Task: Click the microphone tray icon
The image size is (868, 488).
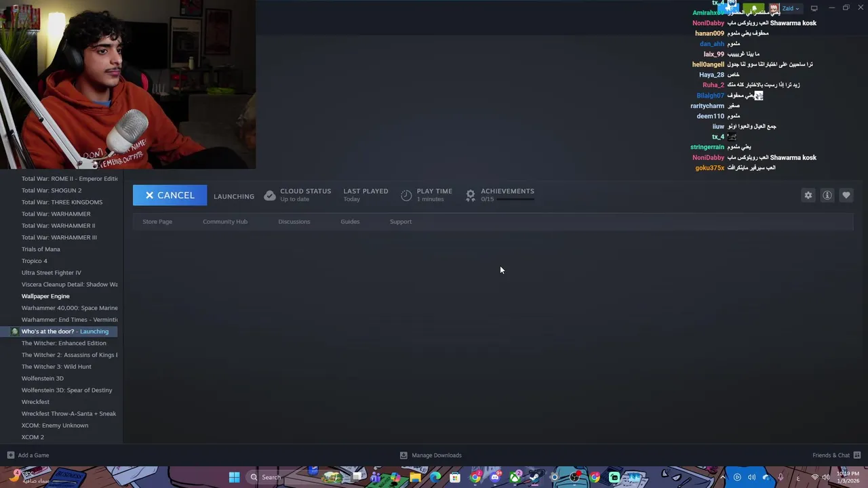Action: [781, 477]
